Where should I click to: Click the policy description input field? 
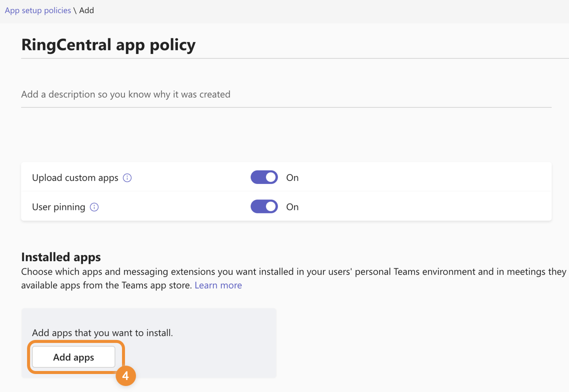tap(286, 94)
